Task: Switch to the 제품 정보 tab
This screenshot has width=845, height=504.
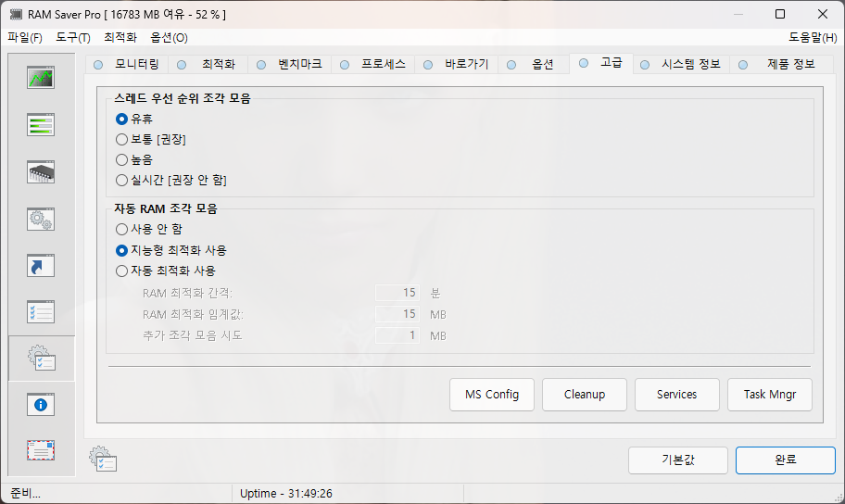Action: [x=780, y=64]
